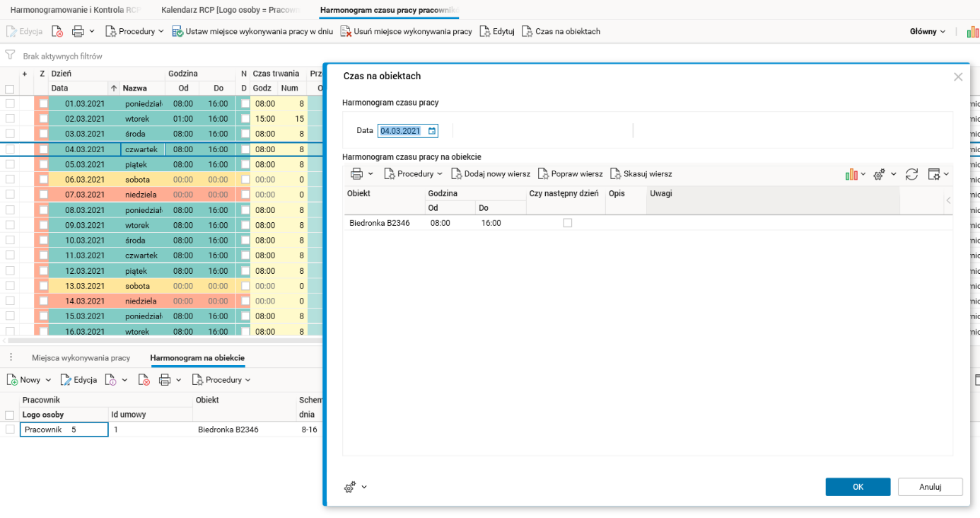This screenshot has width=980, height=518.
Task: Click the printer icon in the main toolbar
Action: (78, 31)
